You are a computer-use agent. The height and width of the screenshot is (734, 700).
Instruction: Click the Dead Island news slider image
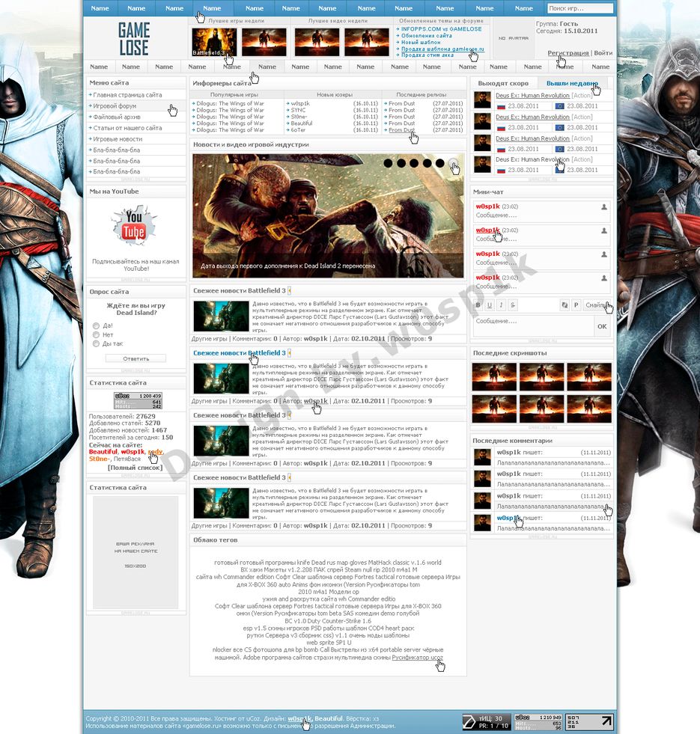(x=328, y=215)
